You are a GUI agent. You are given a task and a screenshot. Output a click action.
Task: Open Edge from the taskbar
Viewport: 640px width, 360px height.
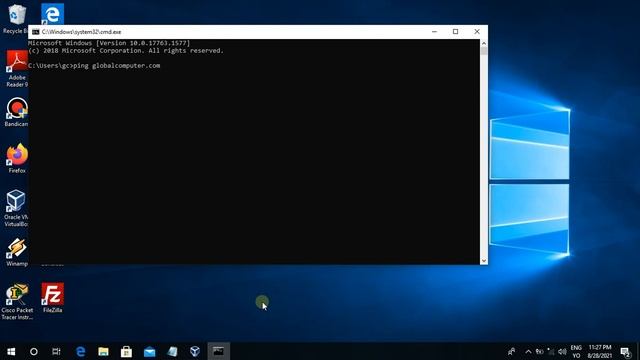pos(80,351)
